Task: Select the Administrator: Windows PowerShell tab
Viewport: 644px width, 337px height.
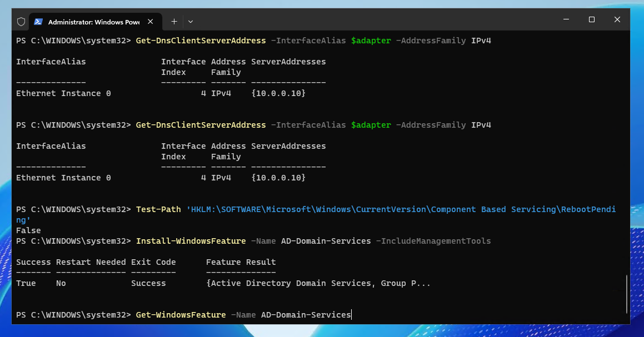Action: [x=95, y=22]
